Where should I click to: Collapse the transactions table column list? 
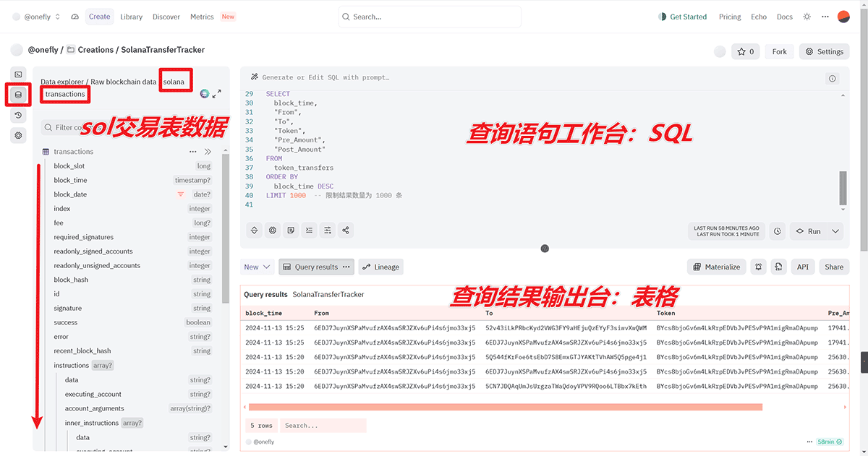pyautogui.click(x=208, y=151)
